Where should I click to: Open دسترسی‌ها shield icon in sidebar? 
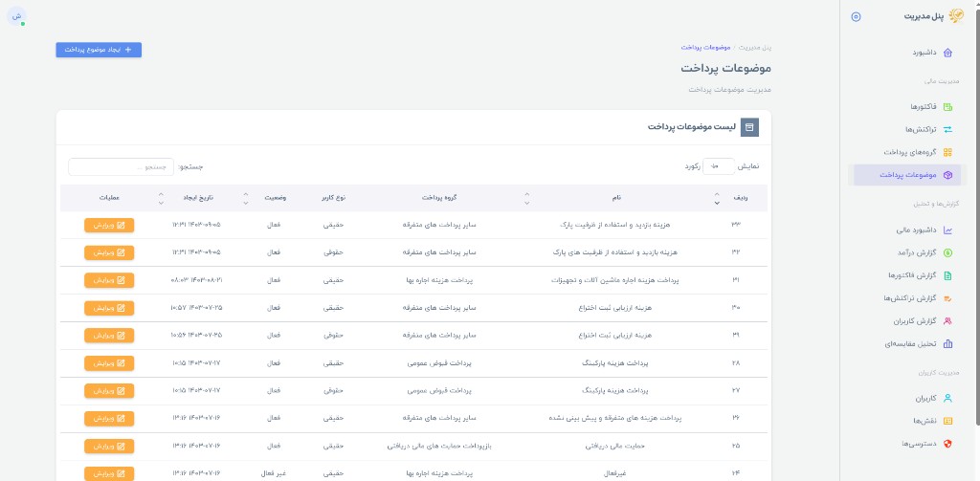click(x=947, y=444)
